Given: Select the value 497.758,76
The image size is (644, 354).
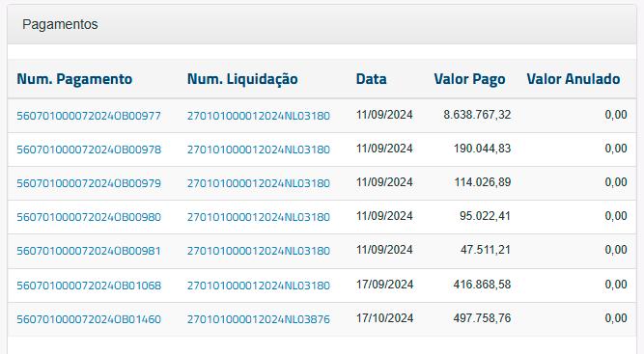Looking at the screenshot, I should point(482,318).
